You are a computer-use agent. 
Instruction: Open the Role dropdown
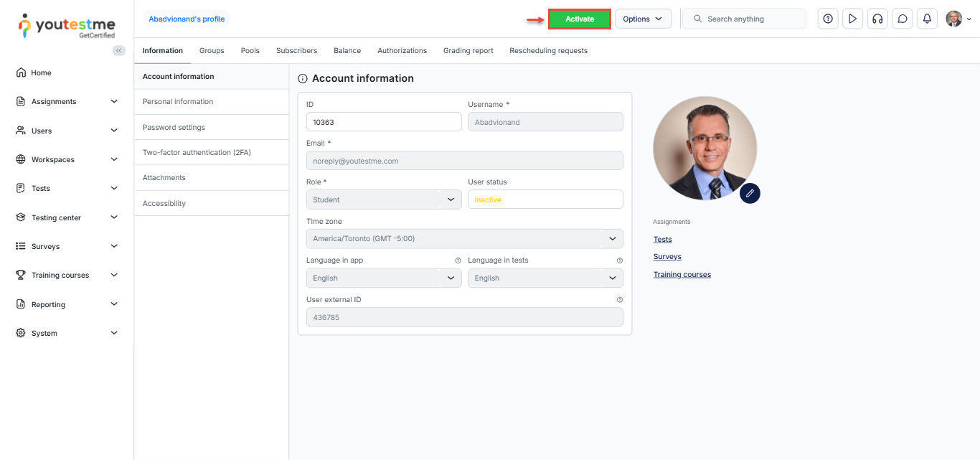click(x=383, y=200)
